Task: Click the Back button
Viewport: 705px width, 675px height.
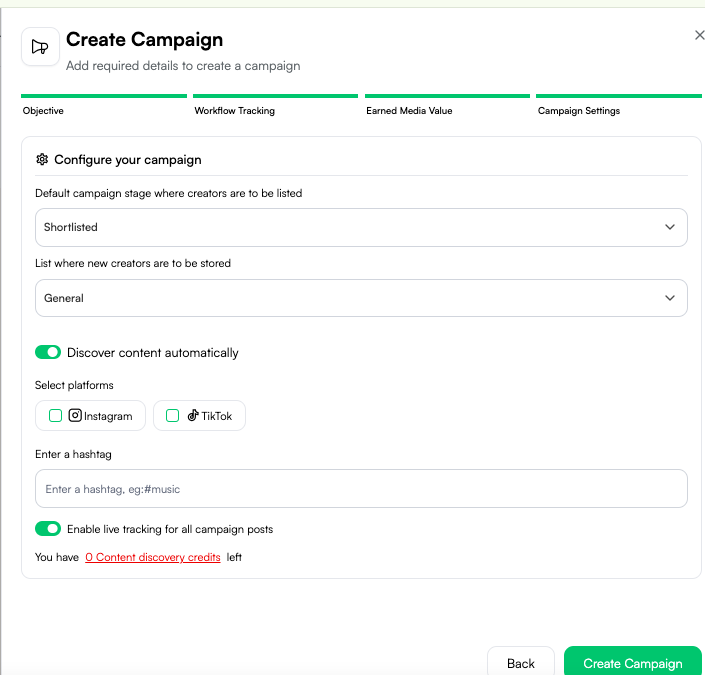Action: click(x=521, y=662)
